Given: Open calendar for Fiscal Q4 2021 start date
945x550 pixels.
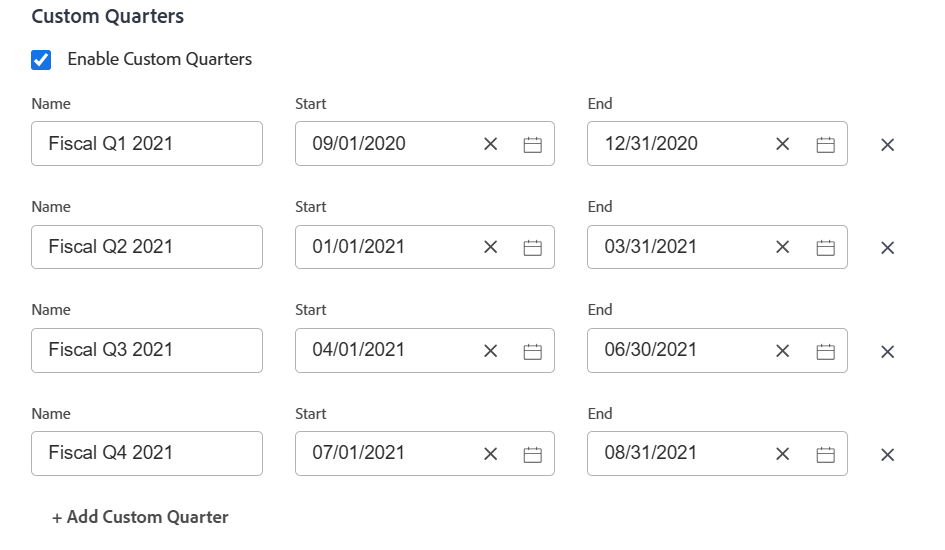Looking at the screenshot, I should [x=532, y=454].
